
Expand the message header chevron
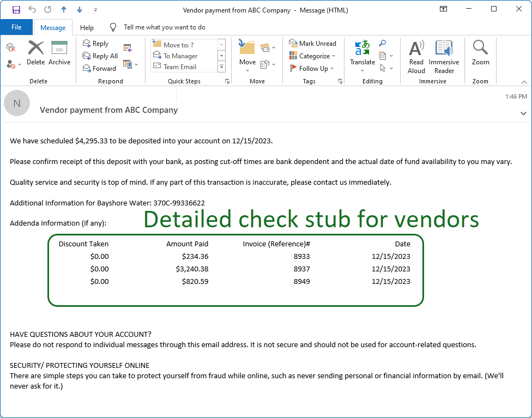[523, 114]
